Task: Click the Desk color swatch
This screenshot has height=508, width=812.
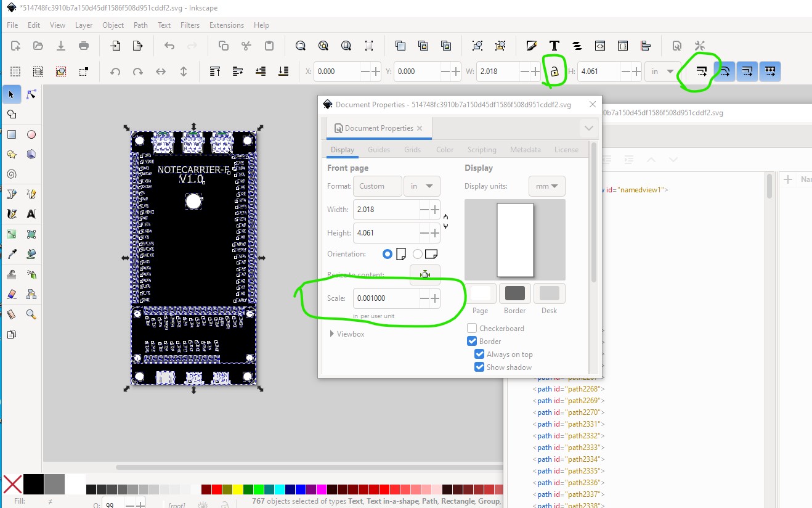Action: pyautogui.click(x=549, y=293)
